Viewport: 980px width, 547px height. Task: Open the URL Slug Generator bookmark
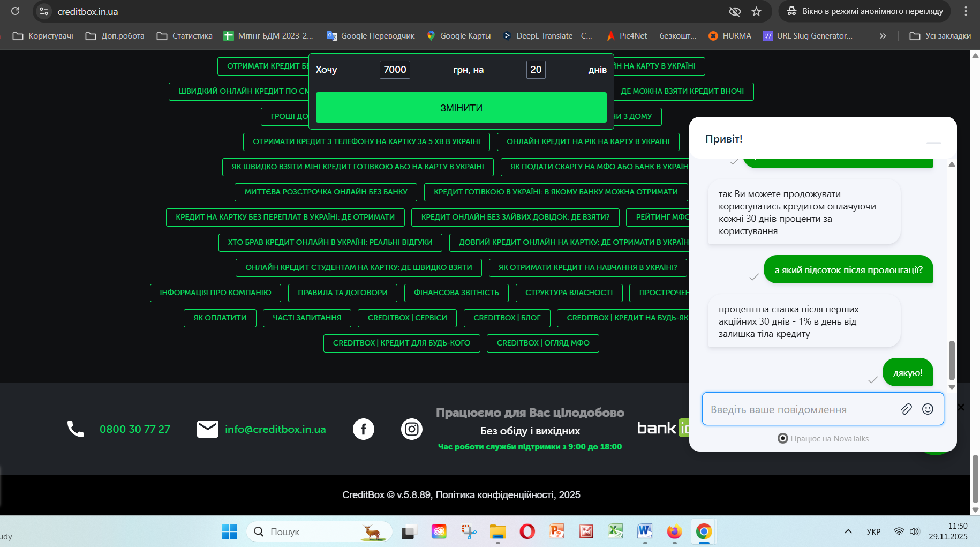tap(808, 36)
